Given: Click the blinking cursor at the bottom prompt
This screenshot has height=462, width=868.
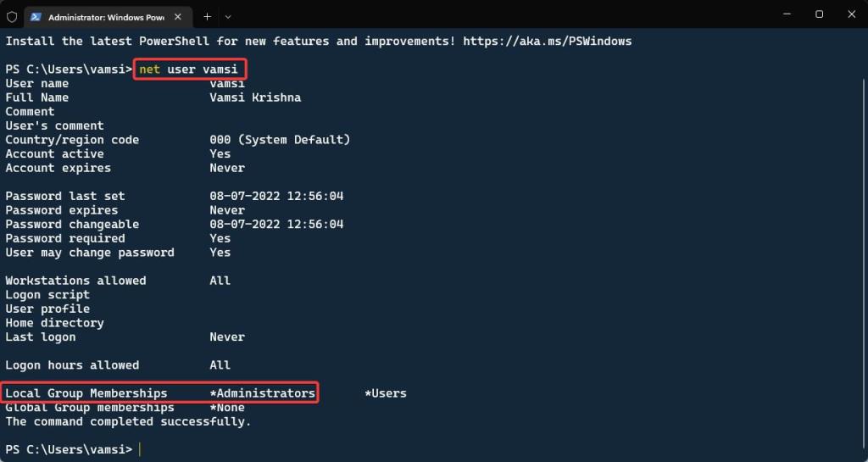Looking at the screenshot, I should pos(140,449).
